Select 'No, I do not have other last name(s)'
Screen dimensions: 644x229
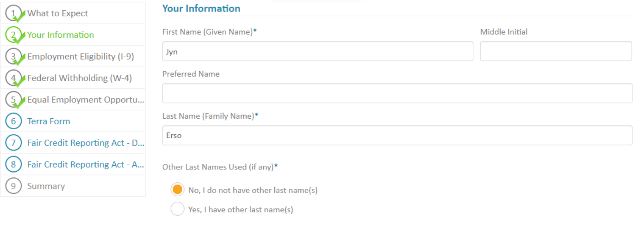tap(177, 190)
